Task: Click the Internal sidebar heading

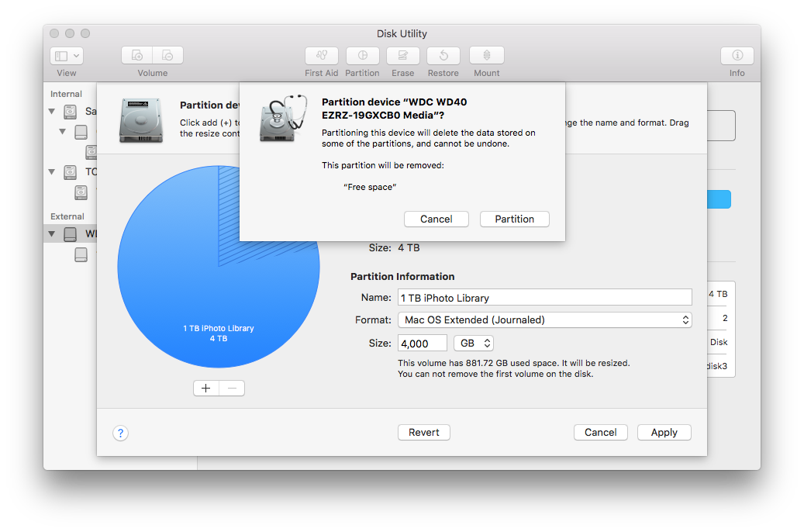Action: coord(66,94)
